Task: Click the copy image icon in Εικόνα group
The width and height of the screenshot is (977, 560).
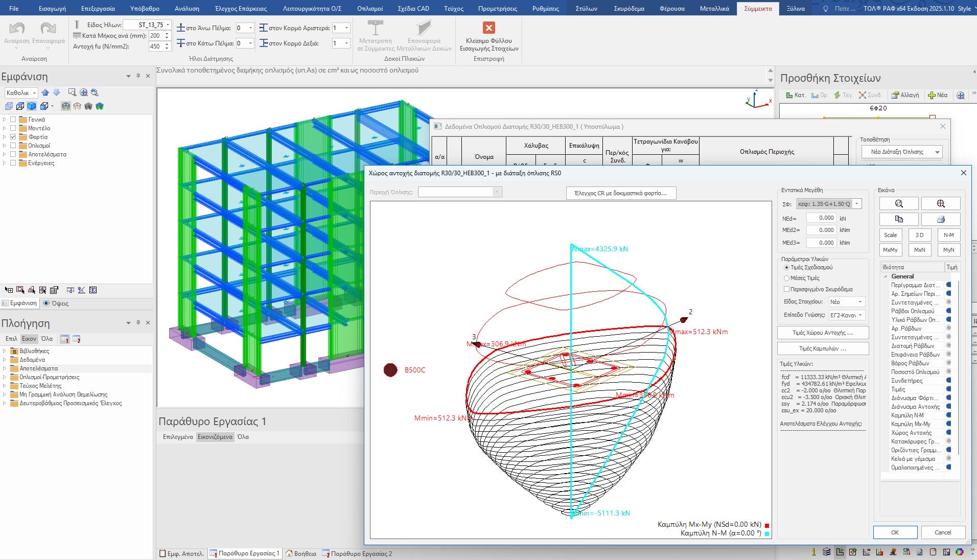Action: pyautogui.click(x=899, y=219)
